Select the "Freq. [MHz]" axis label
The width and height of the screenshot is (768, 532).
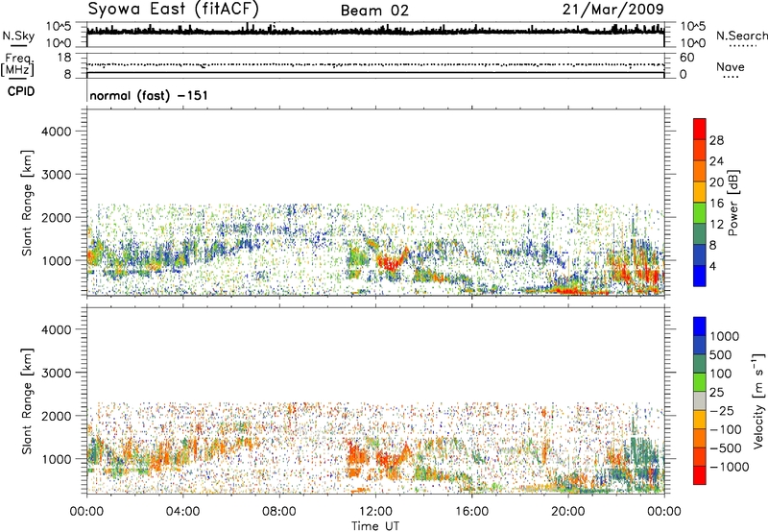coord(18,65)
